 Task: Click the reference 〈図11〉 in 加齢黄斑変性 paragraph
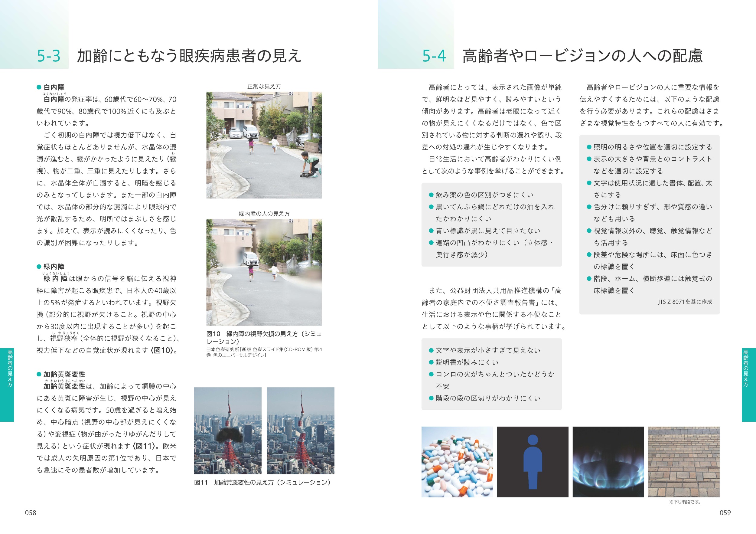[x=144, y=446]
